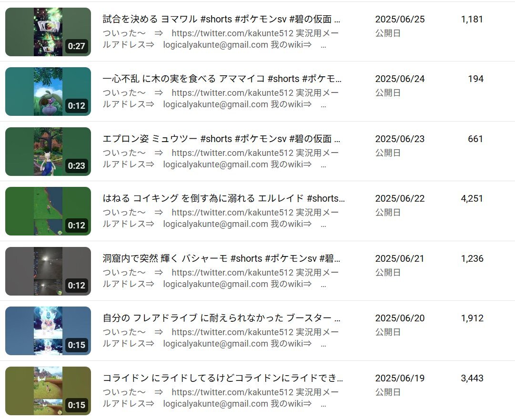
Task: Open the バシャーモ cave video thumbnail
Action: (x=48, y=271)
